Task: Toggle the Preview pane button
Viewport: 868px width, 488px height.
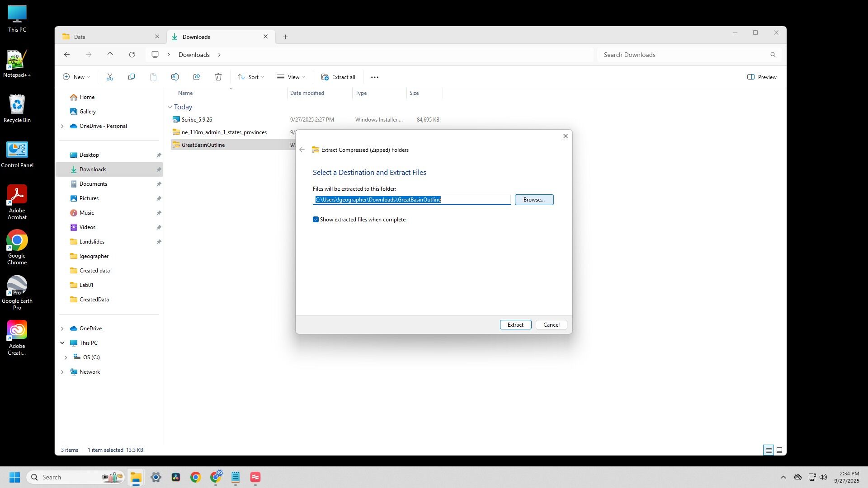Action: point(762,77)
